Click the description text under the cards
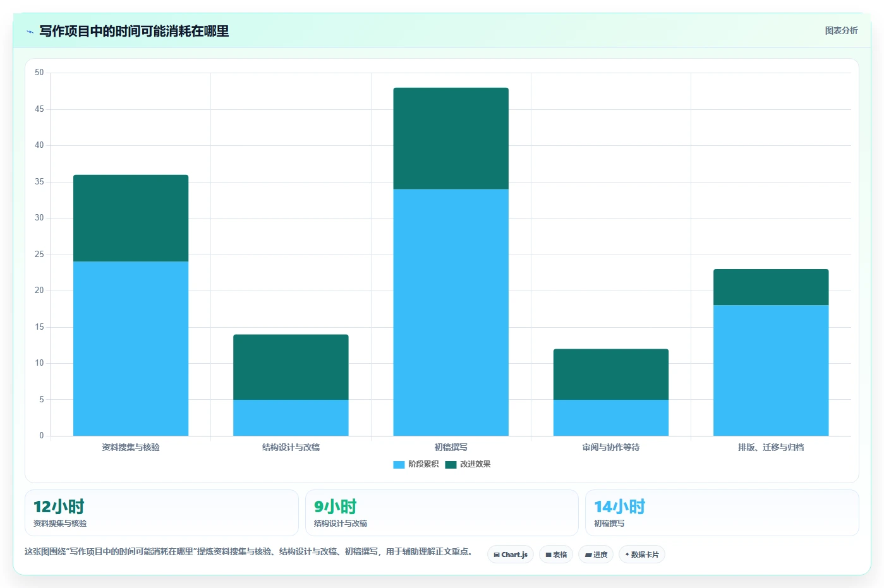 click(248, 551)
